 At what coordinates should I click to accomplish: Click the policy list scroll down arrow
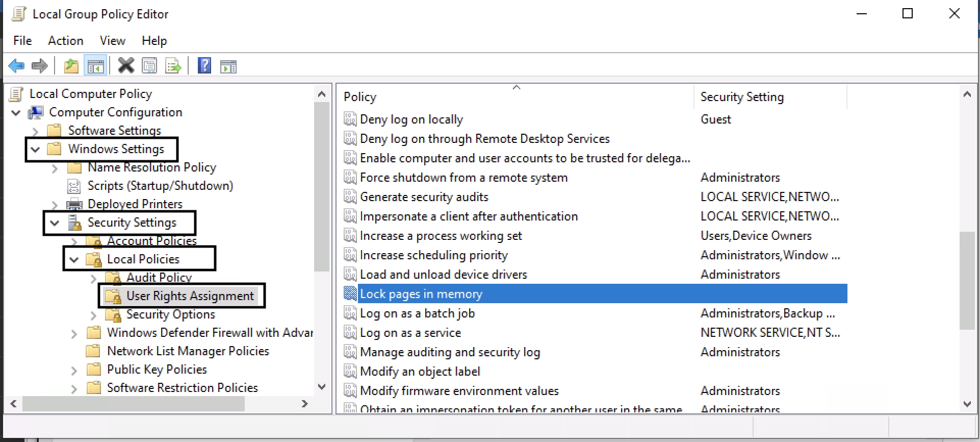point(967,404)
